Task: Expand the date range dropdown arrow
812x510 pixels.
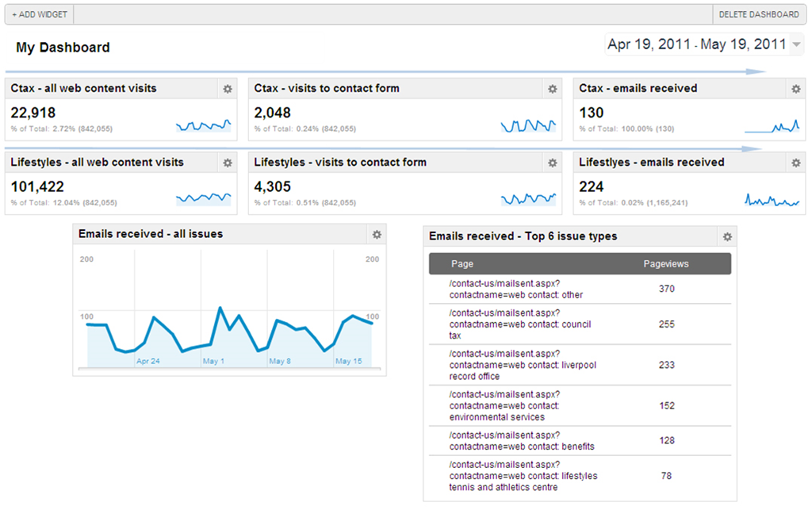Action: (797, 45)
